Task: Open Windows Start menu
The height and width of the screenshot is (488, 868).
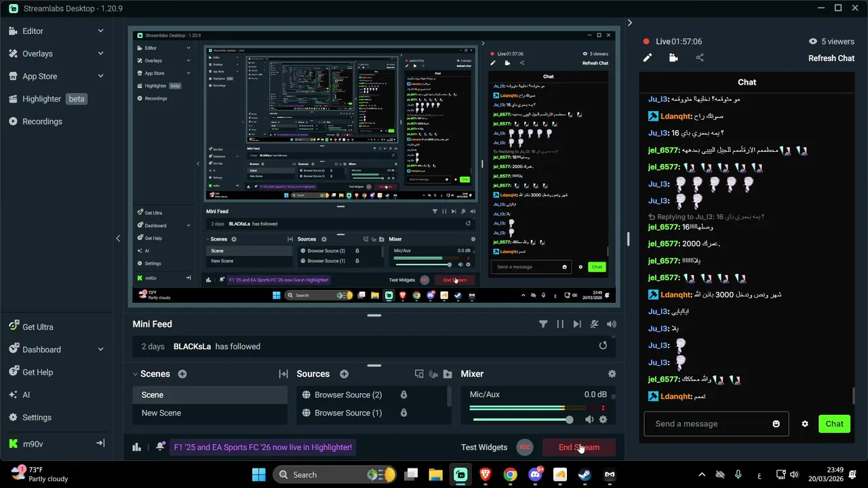Action: click(x=259, y=474)
